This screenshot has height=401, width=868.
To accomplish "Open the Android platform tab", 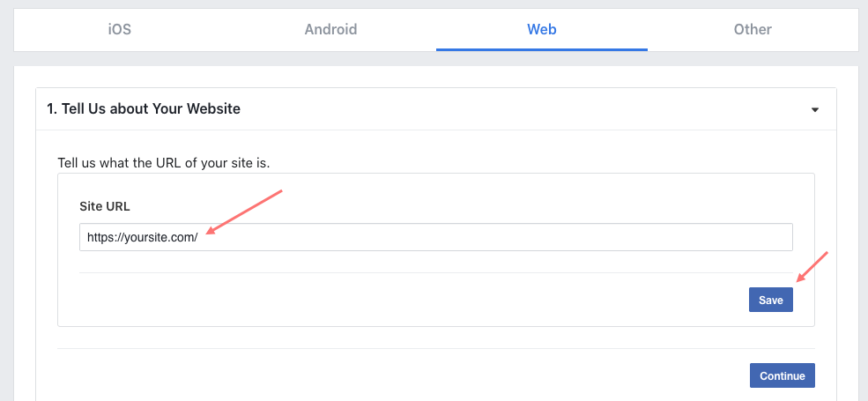I will click(330, 29).
